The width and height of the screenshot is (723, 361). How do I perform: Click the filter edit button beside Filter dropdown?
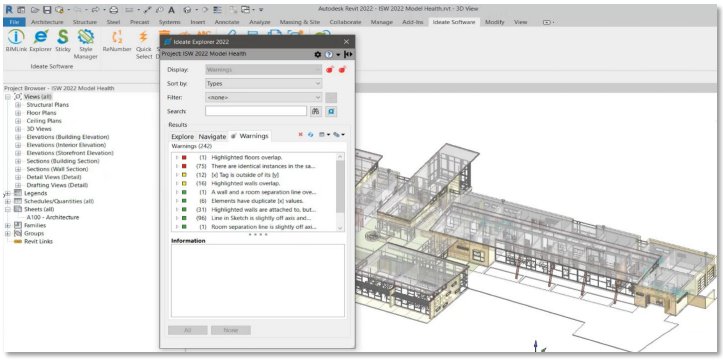pos(331,97)
